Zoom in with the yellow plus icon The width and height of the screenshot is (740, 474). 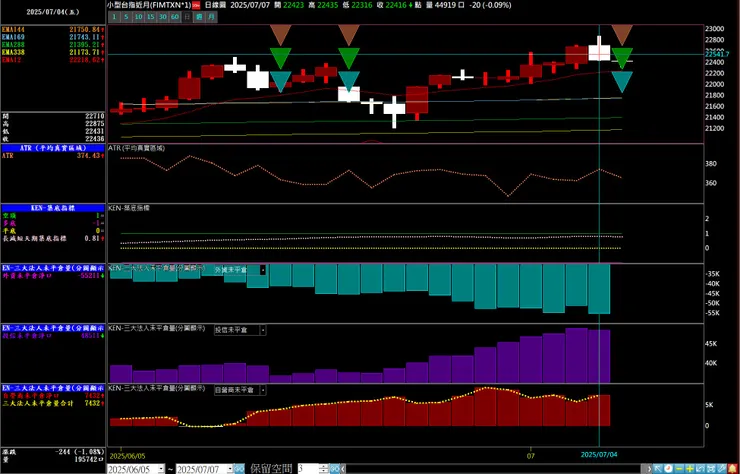pyautogui.click(x=690, y=469)
